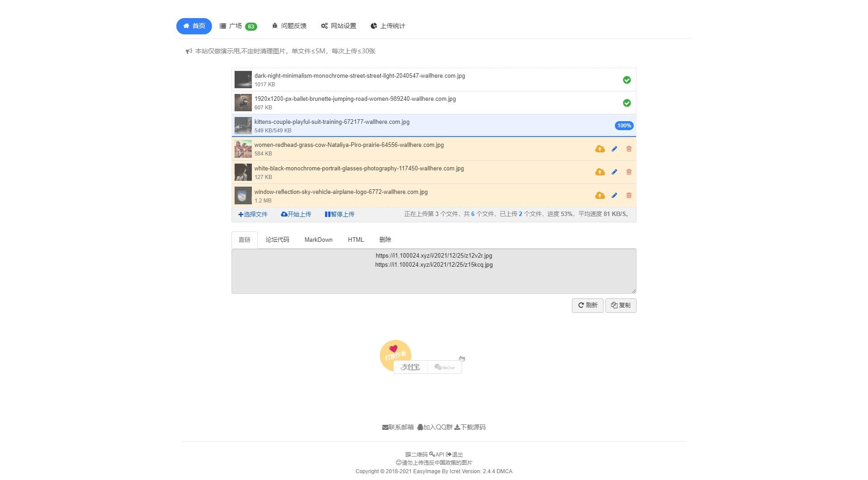This screenshot has width=868, height=480.
Task: Click the textarea resize handle corner
Action: [x=634, y=291]
